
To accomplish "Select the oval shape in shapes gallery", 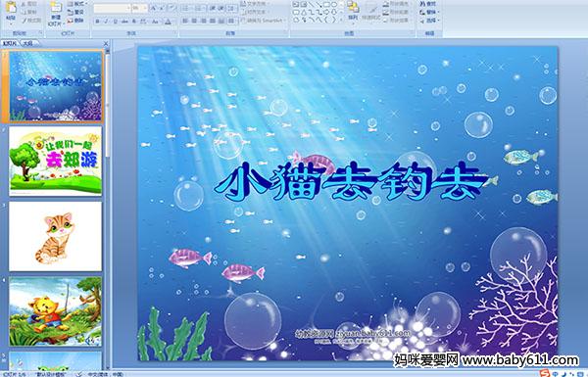I will click(335, 5).
